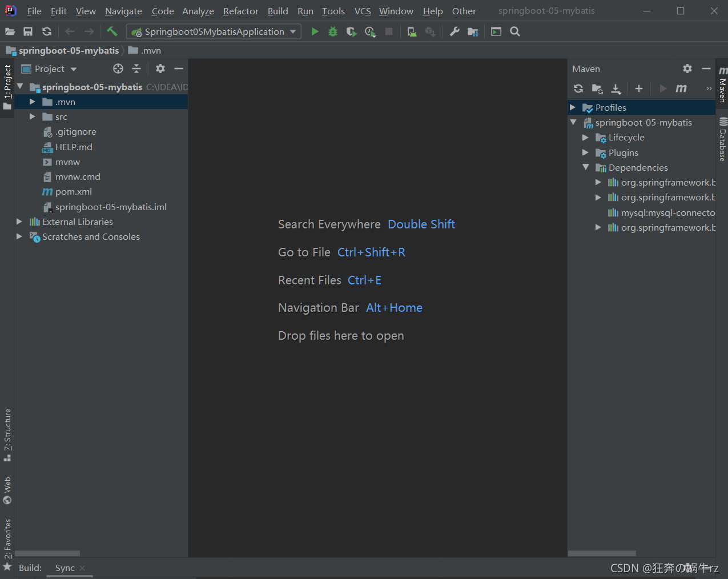
Task: Expand Maven Lifecycle node
Action: point(585,138)
